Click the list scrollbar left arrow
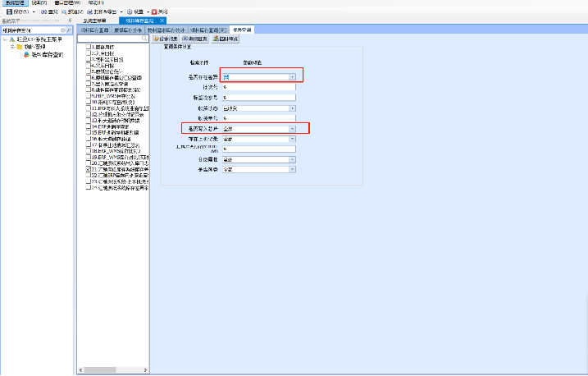Viewport: 588px width, 376px height. pyautogui.click(x=80, y=370)
